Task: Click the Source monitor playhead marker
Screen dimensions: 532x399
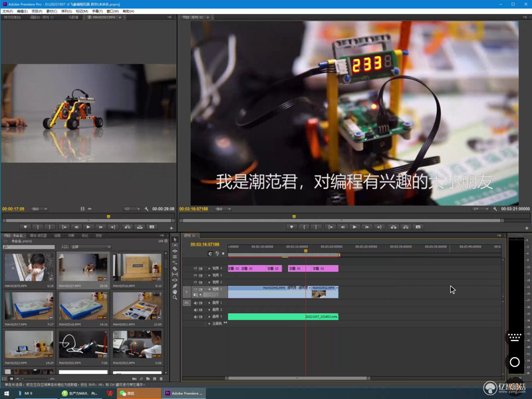Action: point(108,217)
